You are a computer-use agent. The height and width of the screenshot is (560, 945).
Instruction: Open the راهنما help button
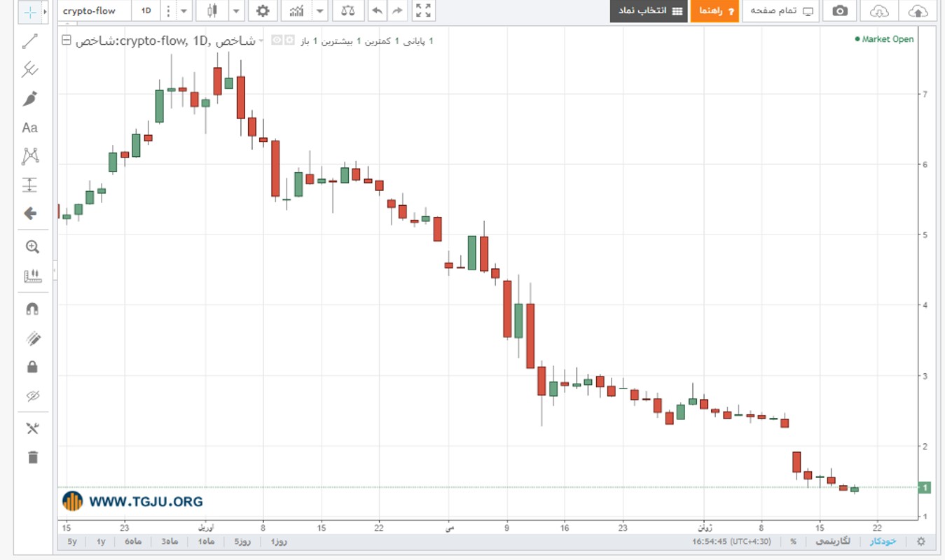pos(715,11)
